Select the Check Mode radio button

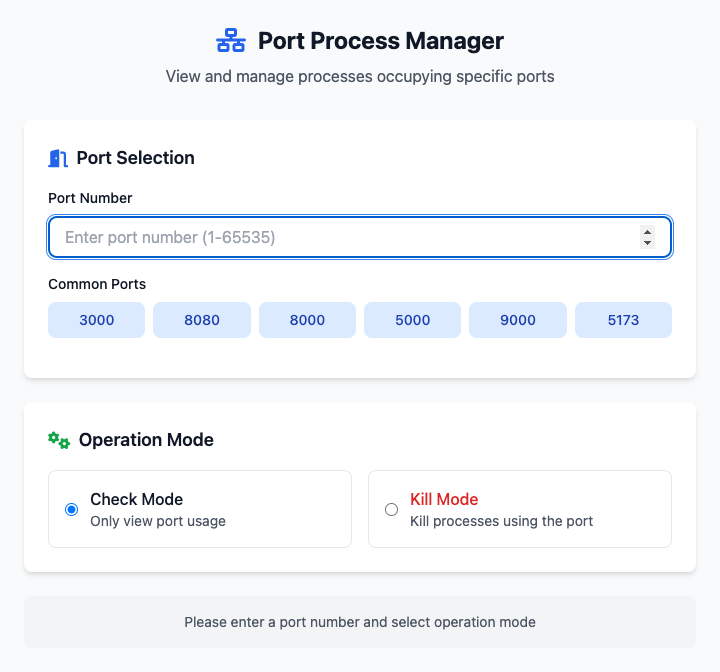71,509
